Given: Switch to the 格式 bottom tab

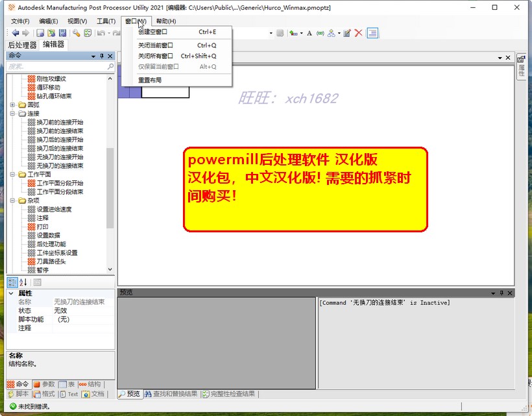Looking at the screenshot, I should [44, 394].
